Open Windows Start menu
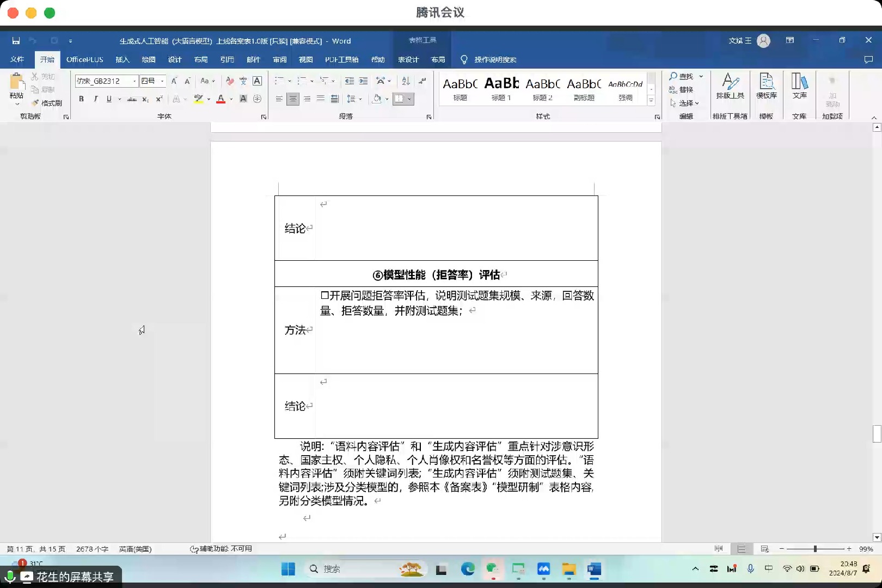882x588 pixels. [288, 569]
